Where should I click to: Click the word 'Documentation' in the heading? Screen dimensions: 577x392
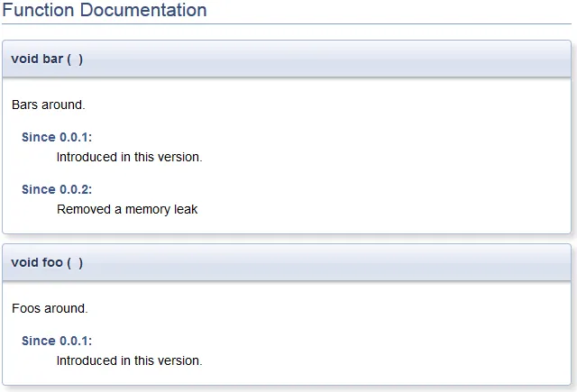point(143,10)
